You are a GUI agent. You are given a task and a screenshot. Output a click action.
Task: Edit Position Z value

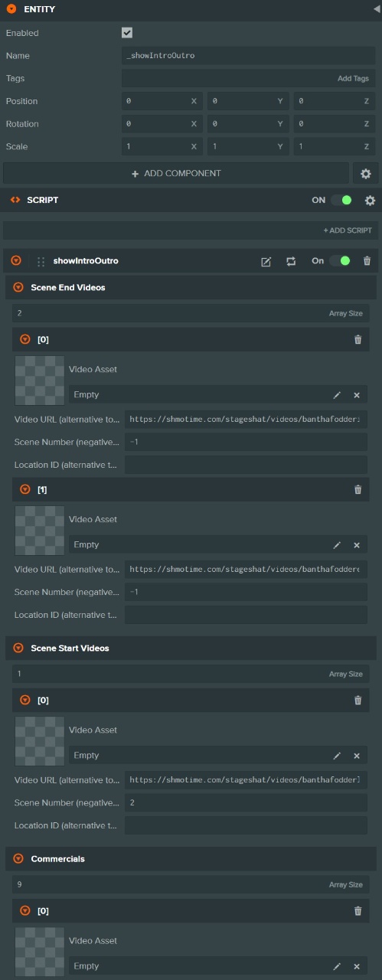(x=335, y=101)
